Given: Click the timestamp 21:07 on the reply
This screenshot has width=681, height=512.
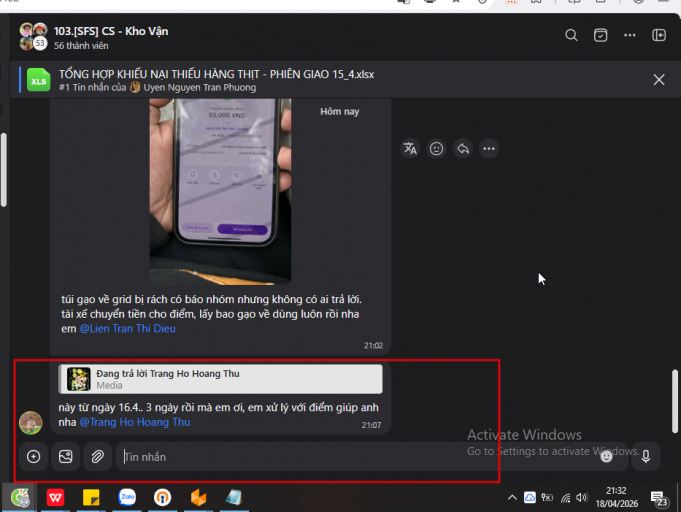Looking at the screenshot, I should pos(371,425).
